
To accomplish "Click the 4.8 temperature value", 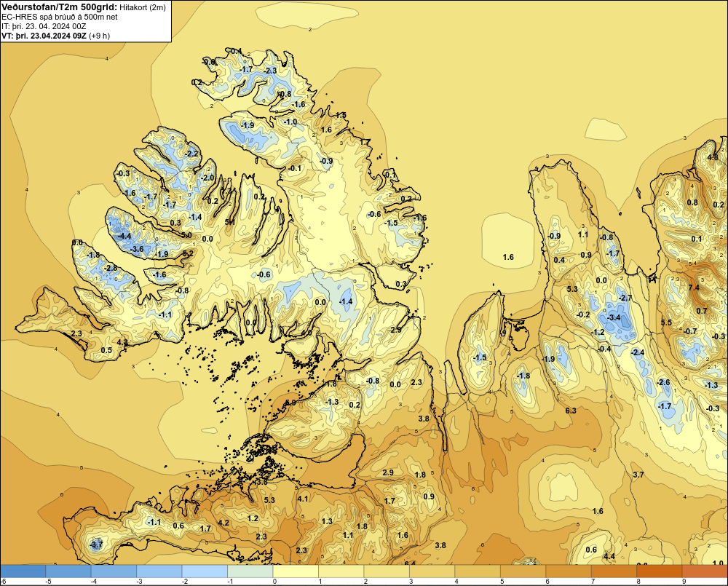I will pyautogui.click(x=713, y=157).
